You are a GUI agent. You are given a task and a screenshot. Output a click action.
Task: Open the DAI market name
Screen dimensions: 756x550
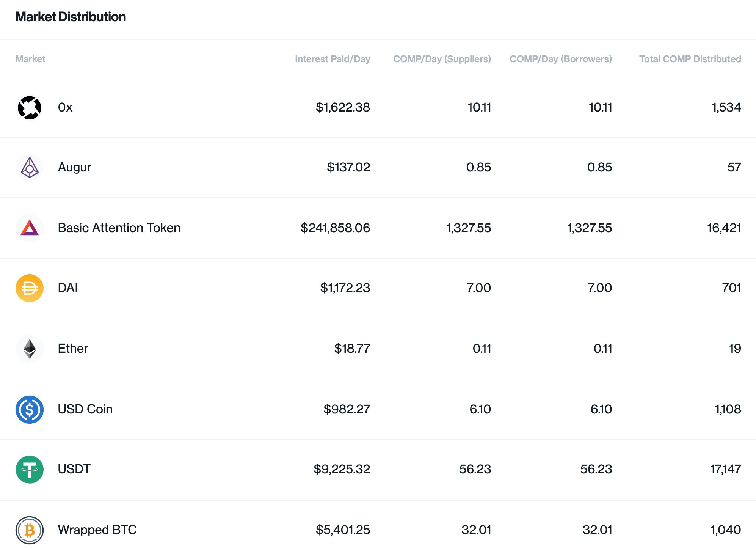click(68, 288)
